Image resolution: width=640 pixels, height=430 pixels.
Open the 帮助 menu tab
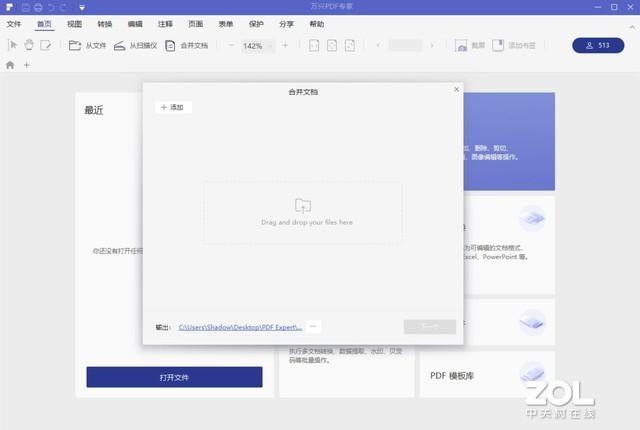click(317, 24)
